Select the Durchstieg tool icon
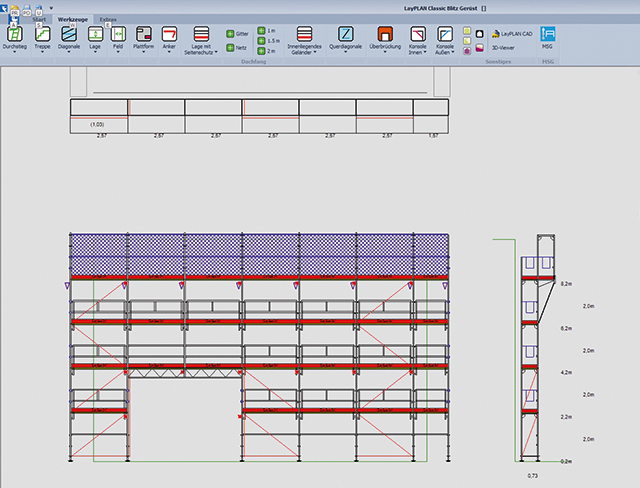 coord(14,35)
